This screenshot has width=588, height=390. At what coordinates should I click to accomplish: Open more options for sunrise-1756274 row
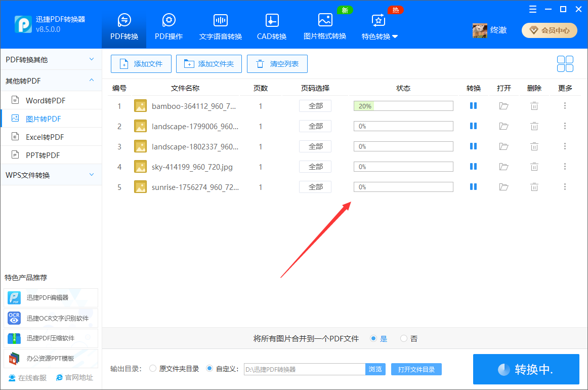point(565,187)
